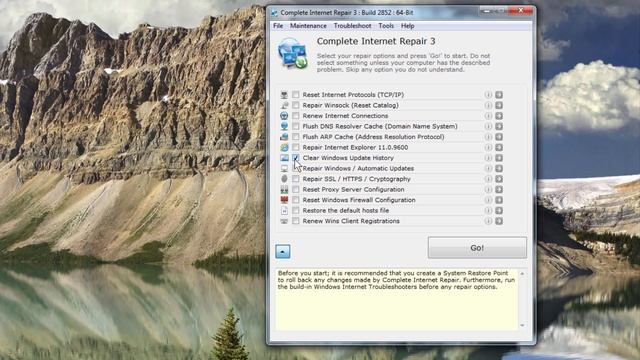Run arrow for Clear Windows Update History
640x360 pixels.
(499, 158)
